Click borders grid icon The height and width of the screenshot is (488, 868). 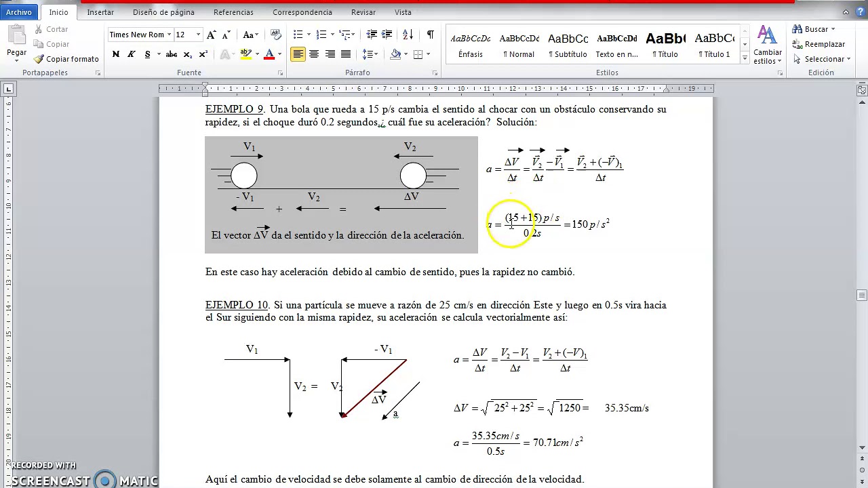[x=418, y=54]
